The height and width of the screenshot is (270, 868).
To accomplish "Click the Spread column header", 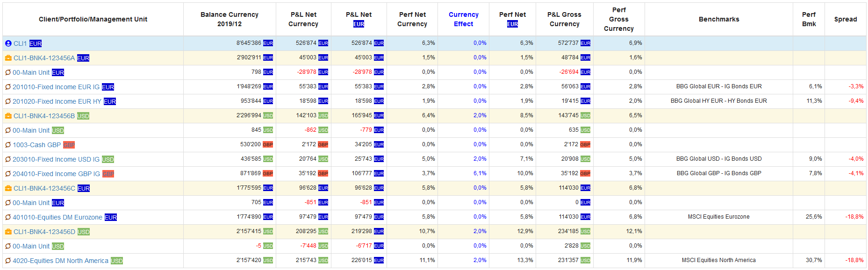I will [845, 19].
